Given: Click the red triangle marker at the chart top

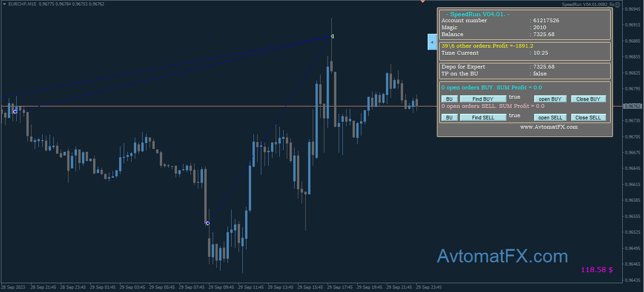Looking at the screenshot, I should coord(422,1).
